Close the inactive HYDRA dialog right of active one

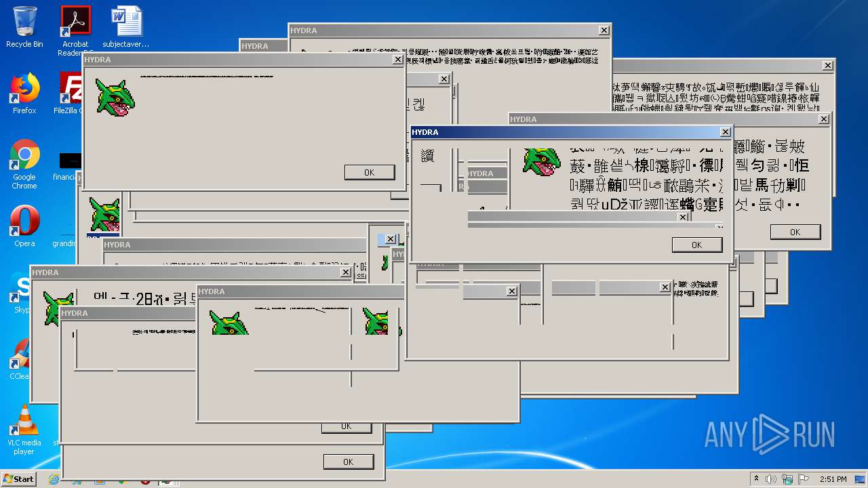point(824,119)
